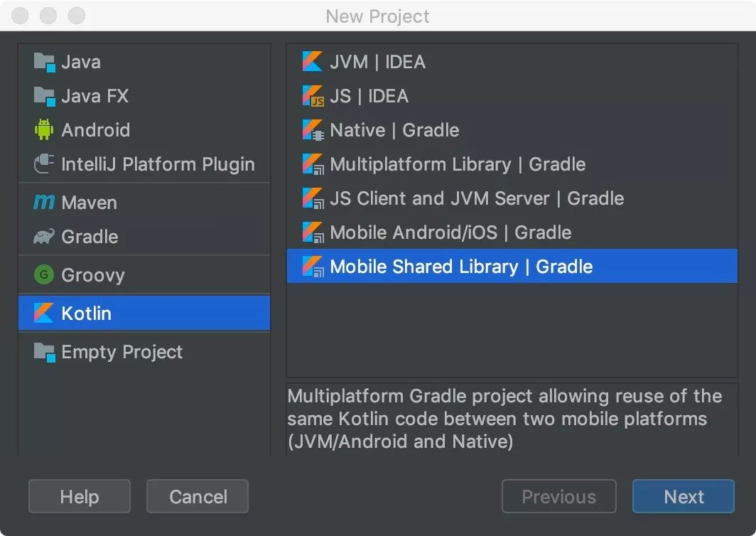Click the Previous button
The image size is (756, 536).
coord(558,496)
